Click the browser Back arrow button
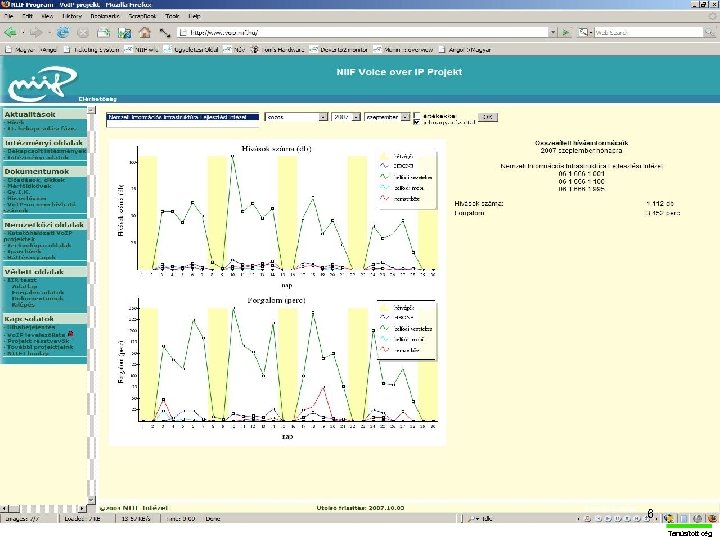Screen dimensions: 720x540 (12, 32)
